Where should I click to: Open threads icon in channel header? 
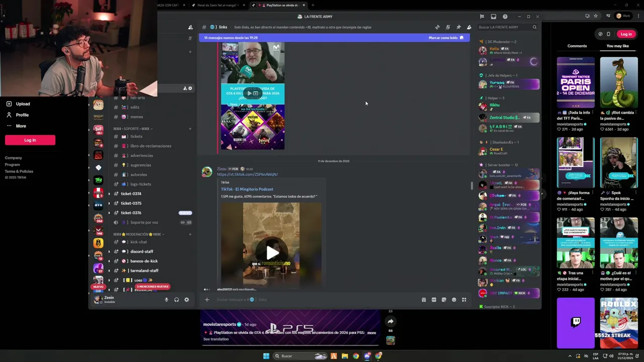pos(437,27)
